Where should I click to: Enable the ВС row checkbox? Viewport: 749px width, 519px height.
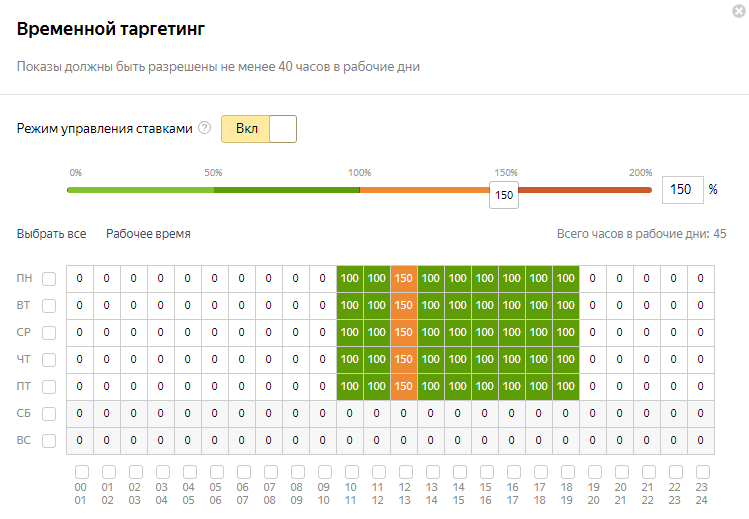(x=49, y=440)
